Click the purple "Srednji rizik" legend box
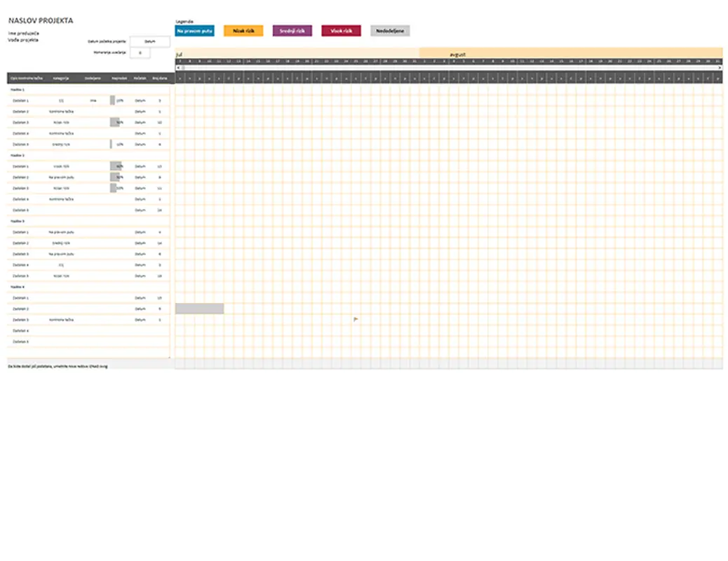 point(292,31)
